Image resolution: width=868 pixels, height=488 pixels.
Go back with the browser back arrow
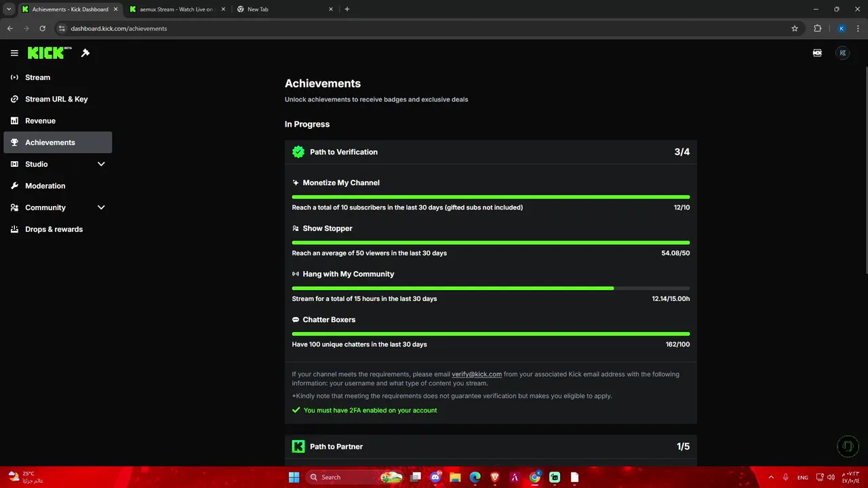coord(10,28)
